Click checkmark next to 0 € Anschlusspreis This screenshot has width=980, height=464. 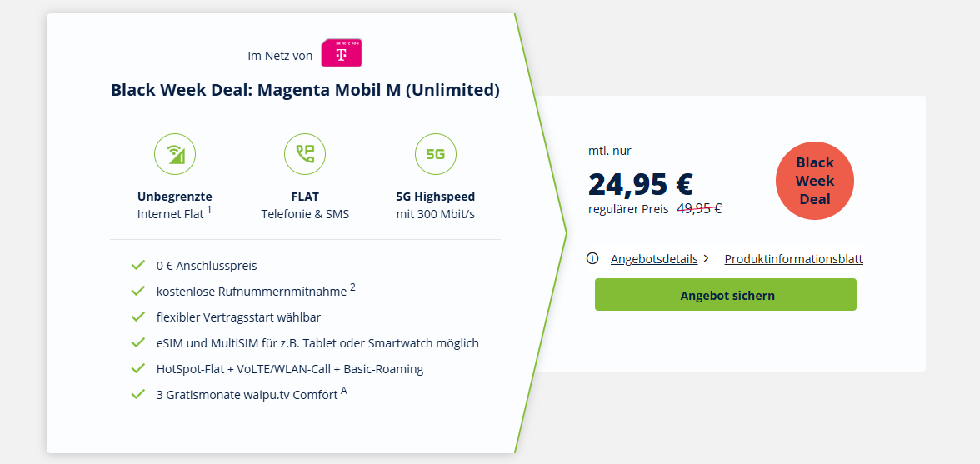tap(138, 266)
